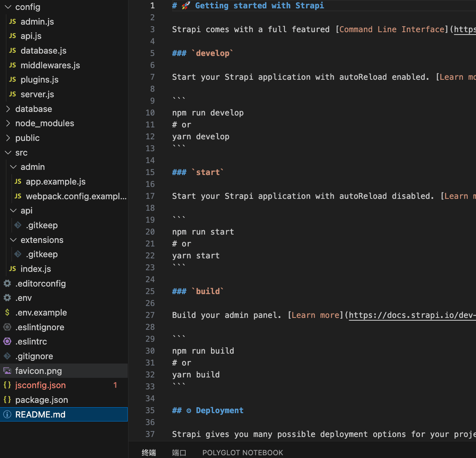Click the JS icon beside api.js
Screen dimensions: 476x458
coord(13,36)
